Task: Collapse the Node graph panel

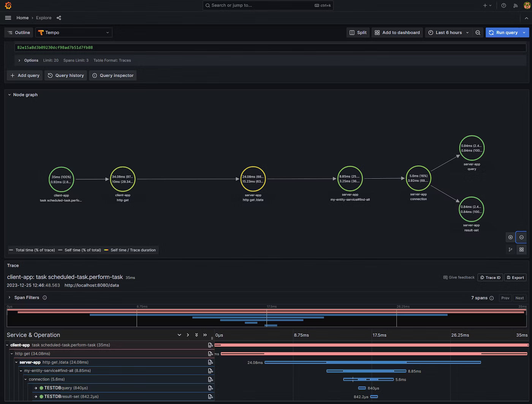Action: (9, 95)
